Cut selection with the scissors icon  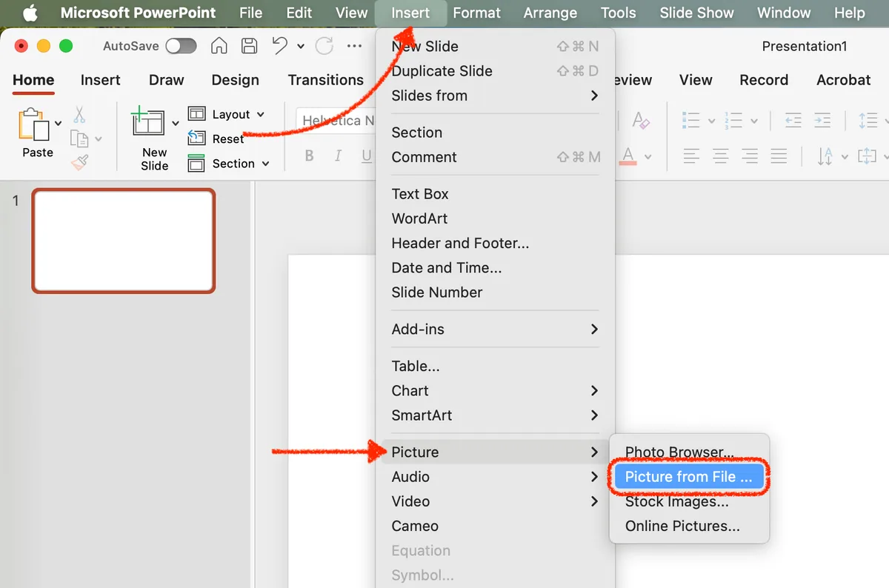click(79, 115)
